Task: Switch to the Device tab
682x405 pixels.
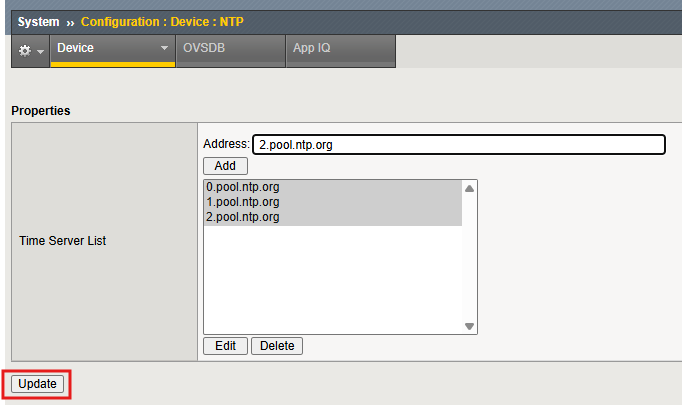Action: [x=113, y=51]
